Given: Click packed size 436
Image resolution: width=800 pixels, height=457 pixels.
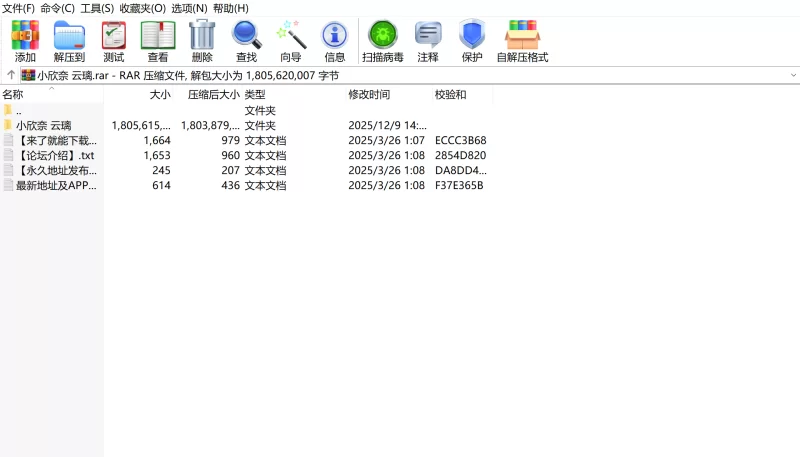Looking at the screenshot, I should tap(231, 185).
